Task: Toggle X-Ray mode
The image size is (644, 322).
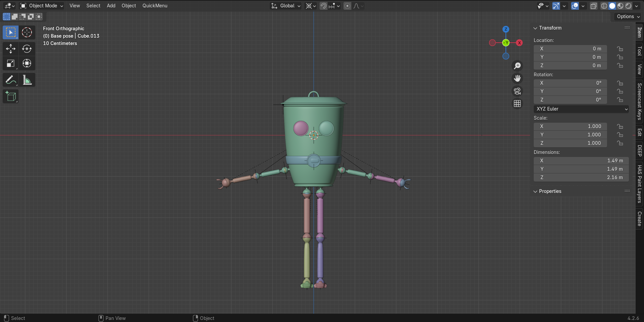Action: pos(594,6)
